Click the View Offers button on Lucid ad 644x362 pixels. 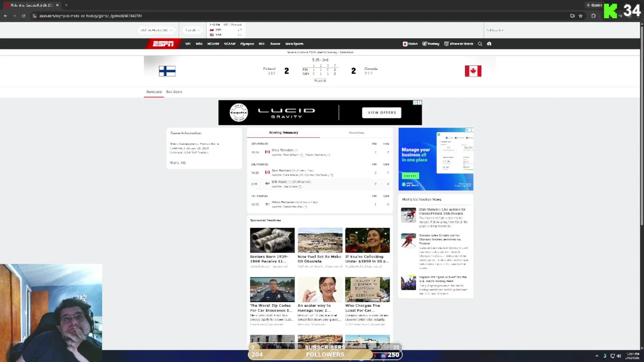pos(382,113)
